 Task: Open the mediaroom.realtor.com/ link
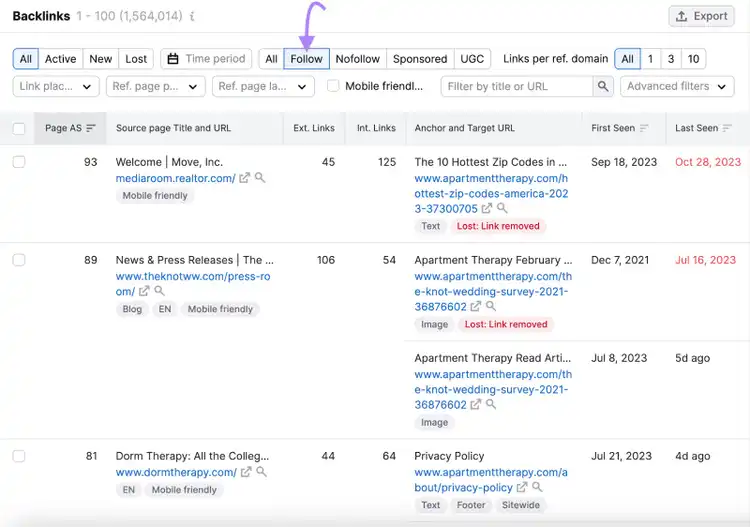pyautogui.click(x=176, y=178)
